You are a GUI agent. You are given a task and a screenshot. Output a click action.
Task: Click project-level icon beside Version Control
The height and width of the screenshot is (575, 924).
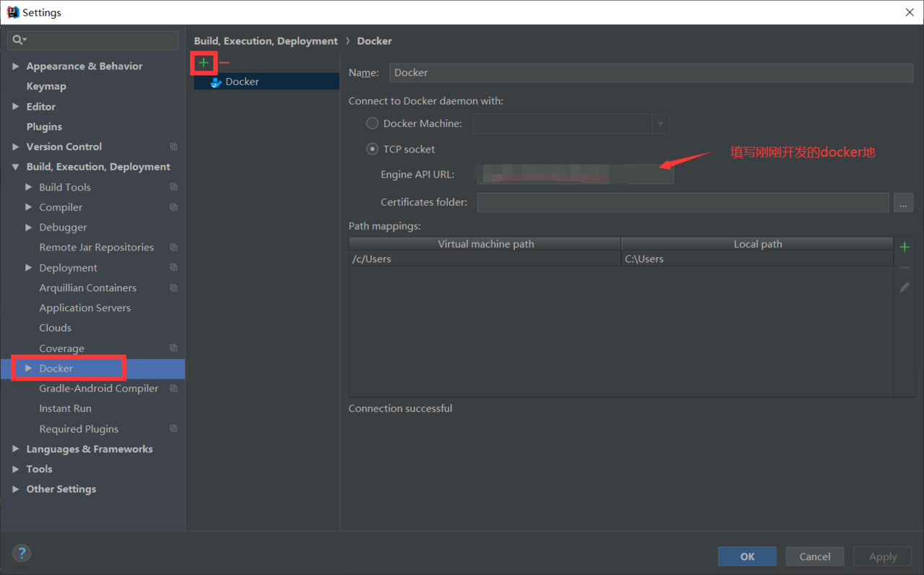[173, 147]
